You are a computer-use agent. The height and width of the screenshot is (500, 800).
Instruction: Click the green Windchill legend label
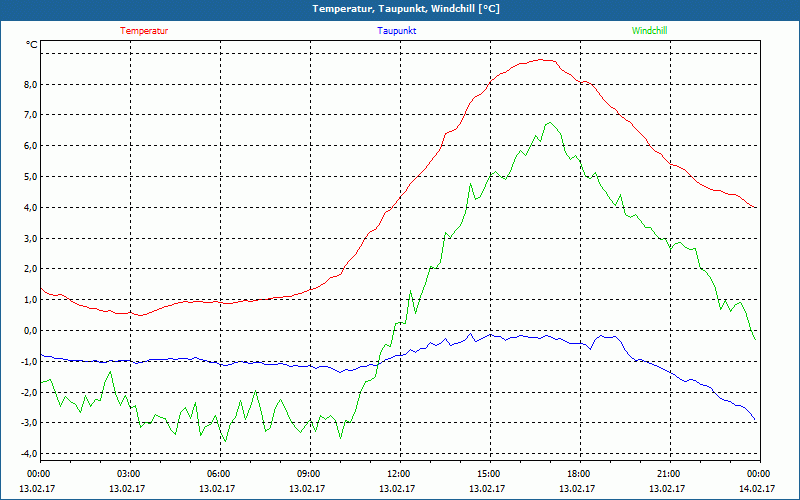point(649,31)
